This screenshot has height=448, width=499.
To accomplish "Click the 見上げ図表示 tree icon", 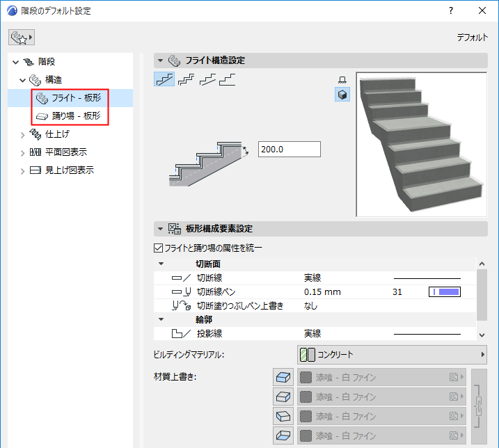I will (x=35, y=170).
